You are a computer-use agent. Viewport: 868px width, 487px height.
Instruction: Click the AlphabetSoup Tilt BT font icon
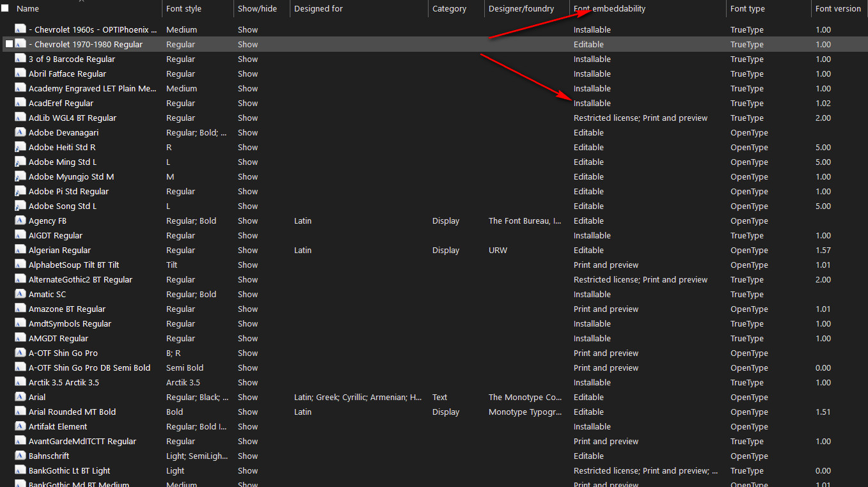tap(20, 265)
